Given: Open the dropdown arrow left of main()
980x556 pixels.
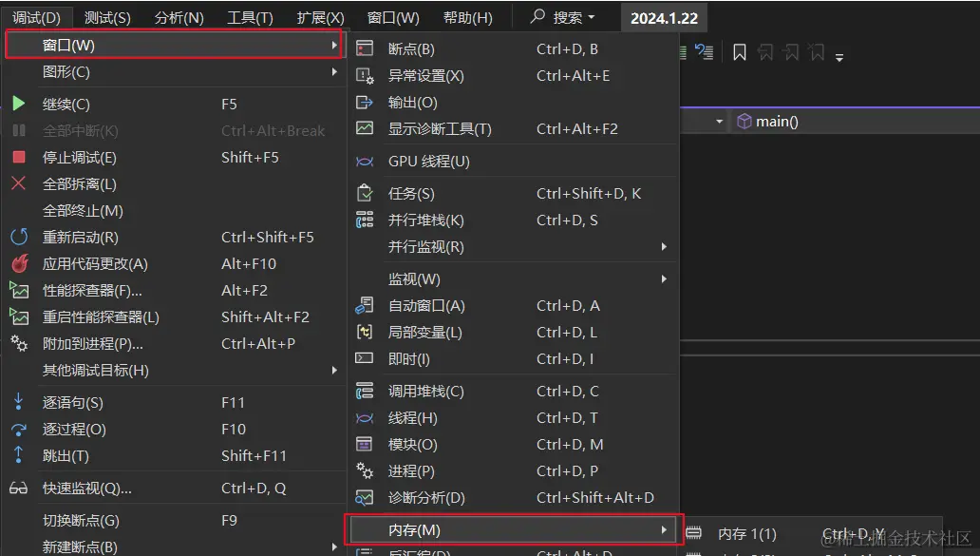Looking at the screenshot, I should (720, 122).
